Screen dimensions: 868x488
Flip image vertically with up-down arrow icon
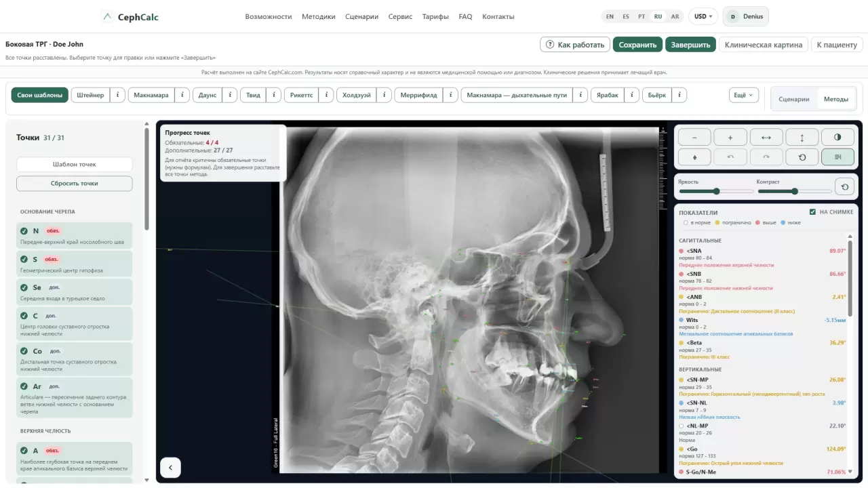tap(802, 137)
